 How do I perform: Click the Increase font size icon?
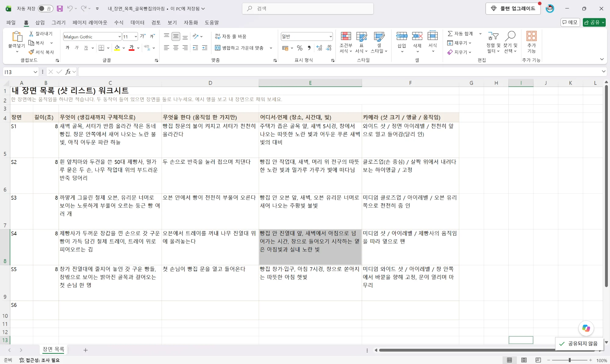pos(143,36)
